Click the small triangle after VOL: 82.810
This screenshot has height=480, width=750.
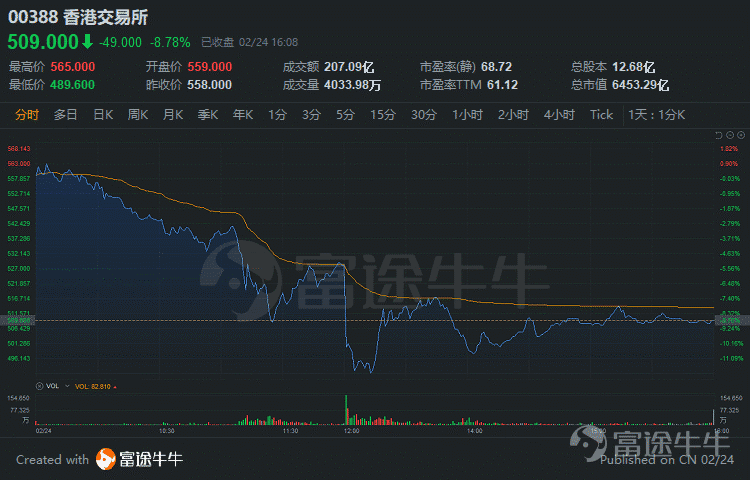click(114, 385)
